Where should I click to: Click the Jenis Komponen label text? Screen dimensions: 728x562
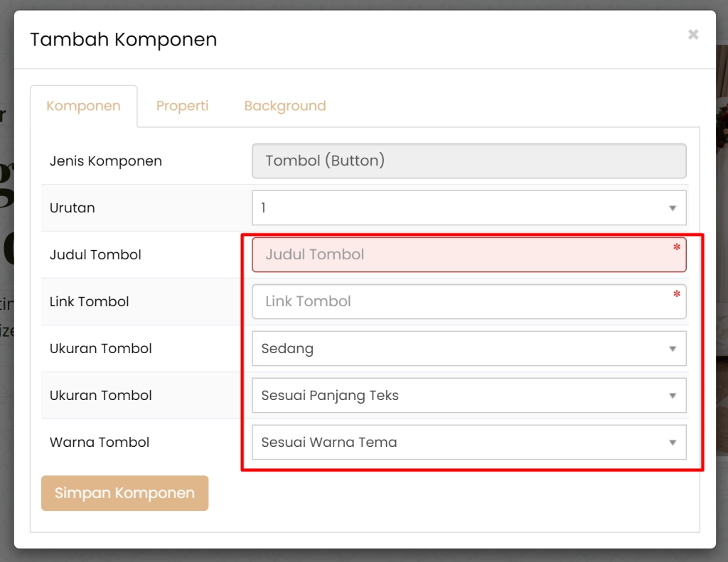tap(106, 161)
